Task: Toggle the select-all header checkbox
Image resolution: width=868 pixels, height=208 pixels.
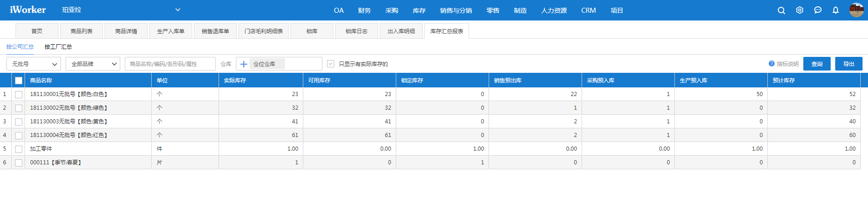Action: tap(19, 81)
